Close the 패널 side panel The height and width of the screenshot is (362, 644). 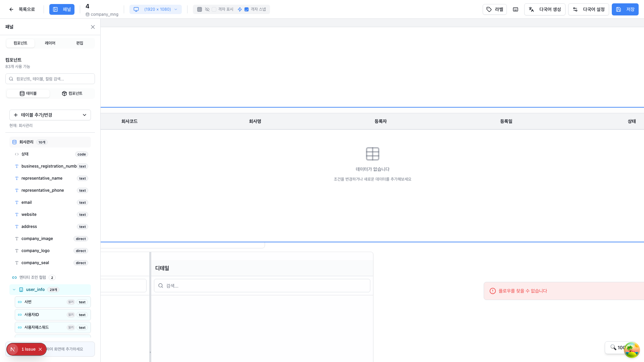(x=93, y=27)
